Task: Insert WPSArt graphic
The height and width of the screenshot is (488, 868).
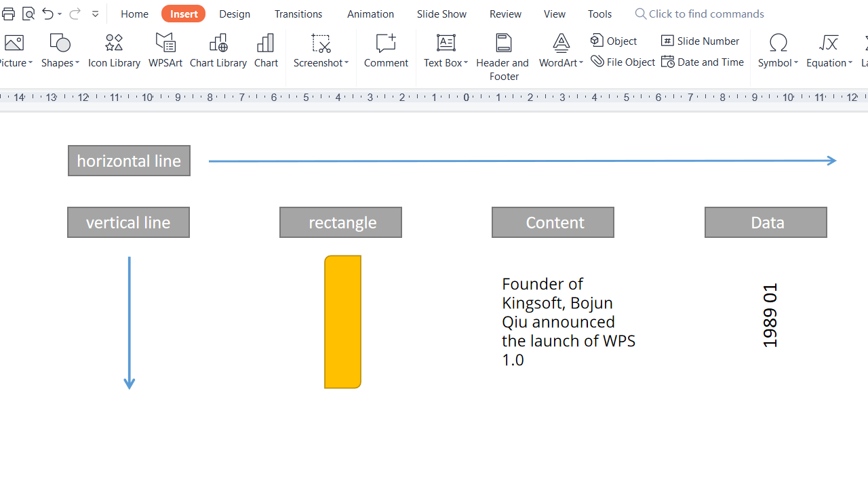Action: point(165,51)
